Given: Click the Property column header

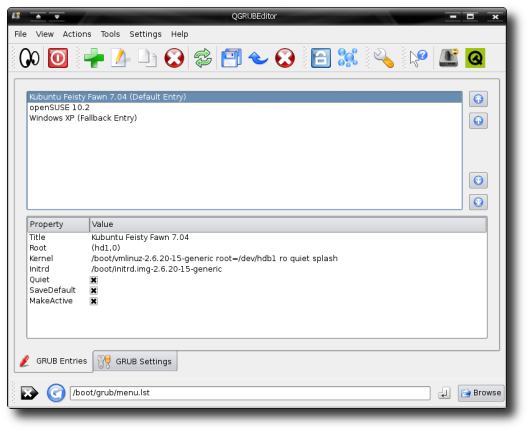Looking at the screenshot, I should point(58,224).
